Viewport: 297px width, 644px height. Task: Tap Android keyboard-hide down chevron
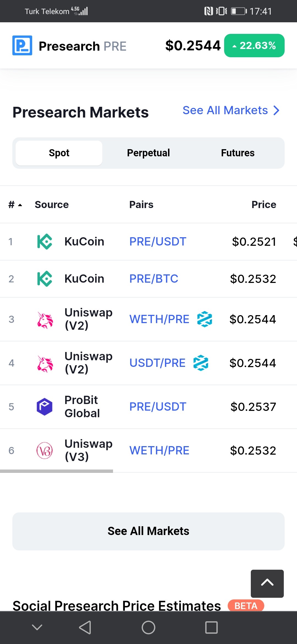point(37,627)
